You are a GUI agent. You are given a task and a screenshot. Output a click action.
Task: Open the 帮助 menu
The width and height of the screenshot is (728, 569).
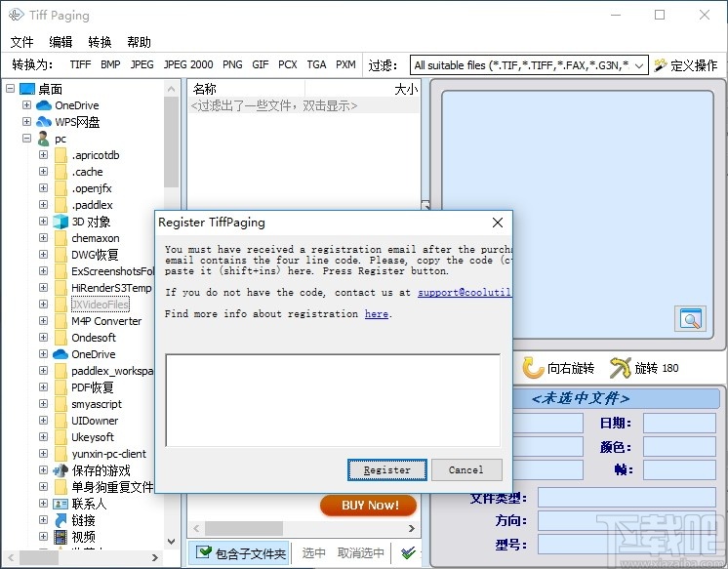[139, 42]
